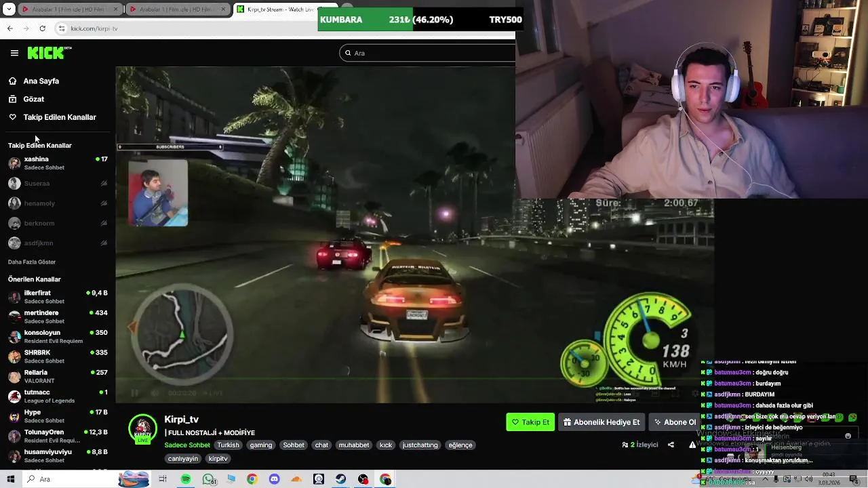Open the husamviyuviyu recommended channel
Screen dimensions: 868x488
pos(58,455)
